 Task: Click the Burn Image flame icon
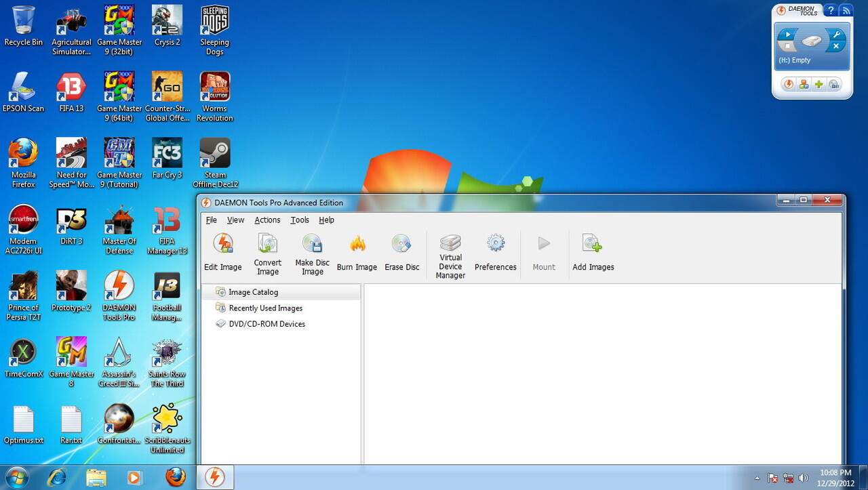tap(357, 244)
